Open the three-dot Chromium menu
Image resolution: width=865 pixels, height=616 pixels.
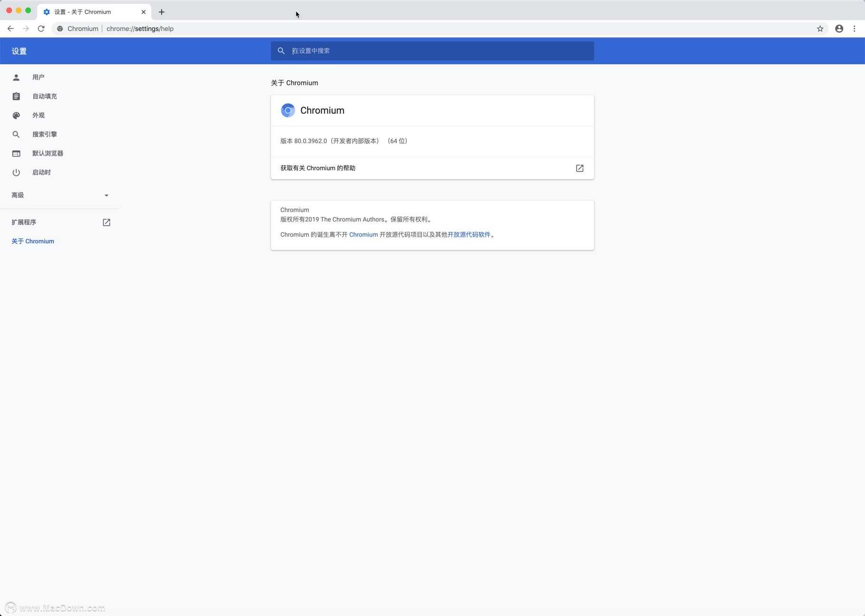point(854,29)
